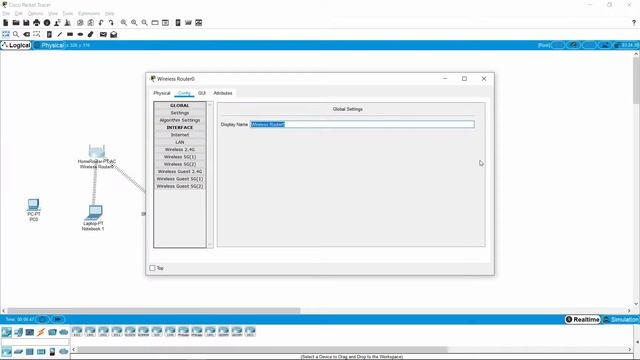Undo last action in toolbar
640x360 pixels.
101,23
